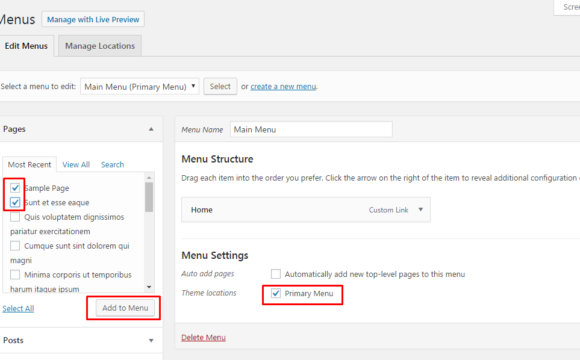Screen dimensions: 580x360
Task: Uncheck the Sunt et esse eaque checkbox
Action: click(x=15, y=202)
